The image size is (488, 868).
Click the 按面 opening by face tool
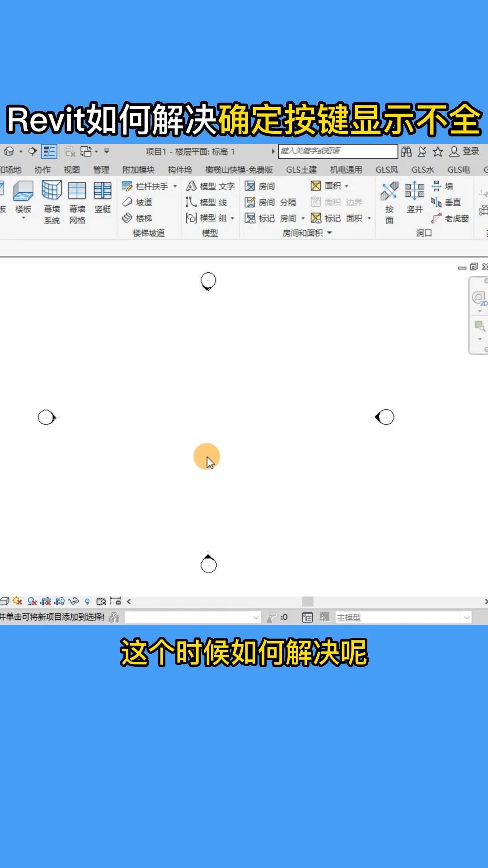click(x=389, y=201)
